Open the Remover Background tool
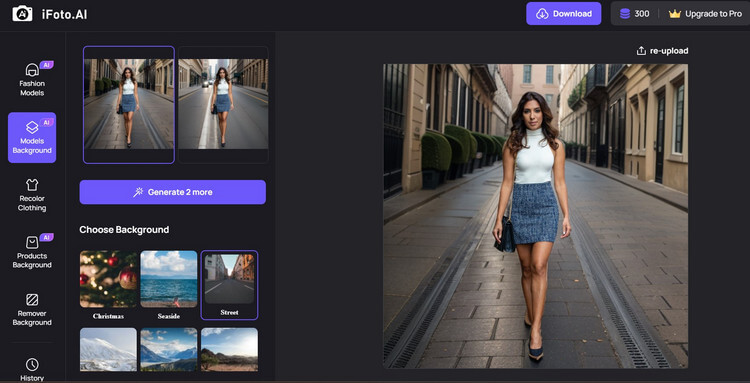 (32, 309)
